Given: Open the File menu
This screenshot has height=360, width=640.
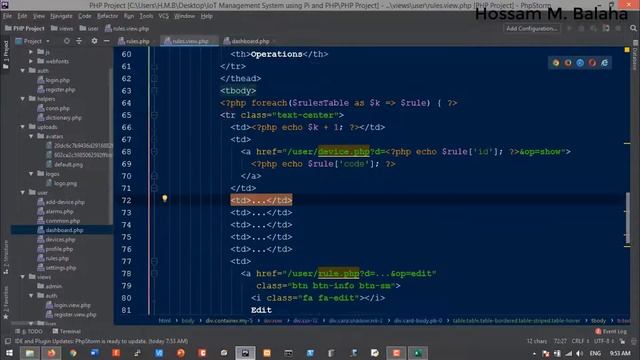Looking at the screenshot, I should 7,16.
